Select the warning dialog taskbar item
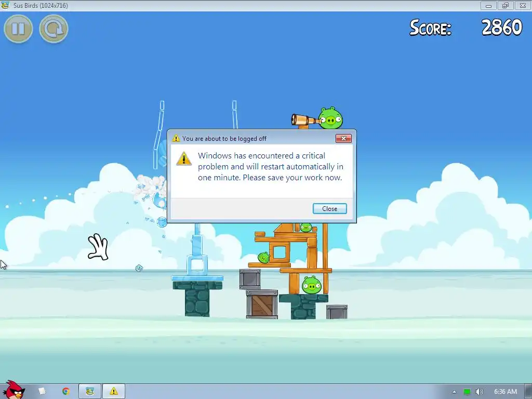 point(114,391)
